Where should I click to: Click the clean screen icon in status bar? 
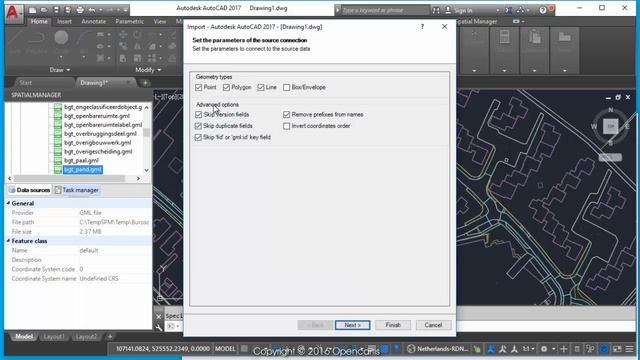coord(617,349)
